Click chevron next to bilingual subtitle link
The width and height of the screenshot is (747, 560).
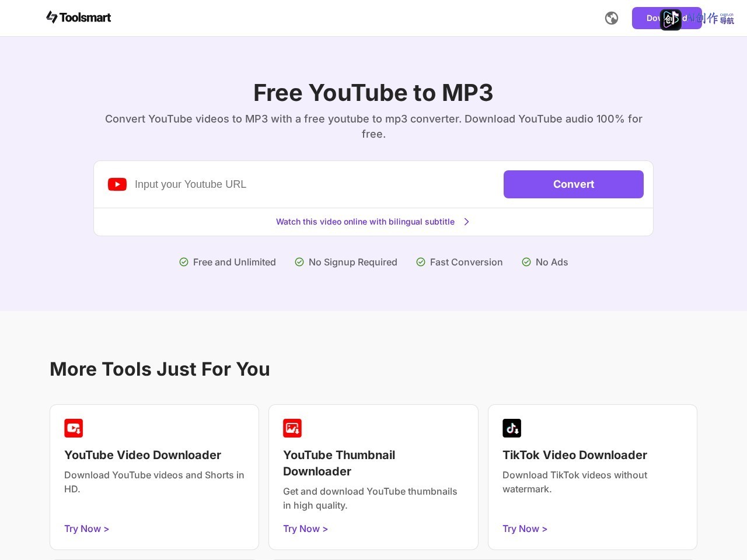tap(466, 222)
